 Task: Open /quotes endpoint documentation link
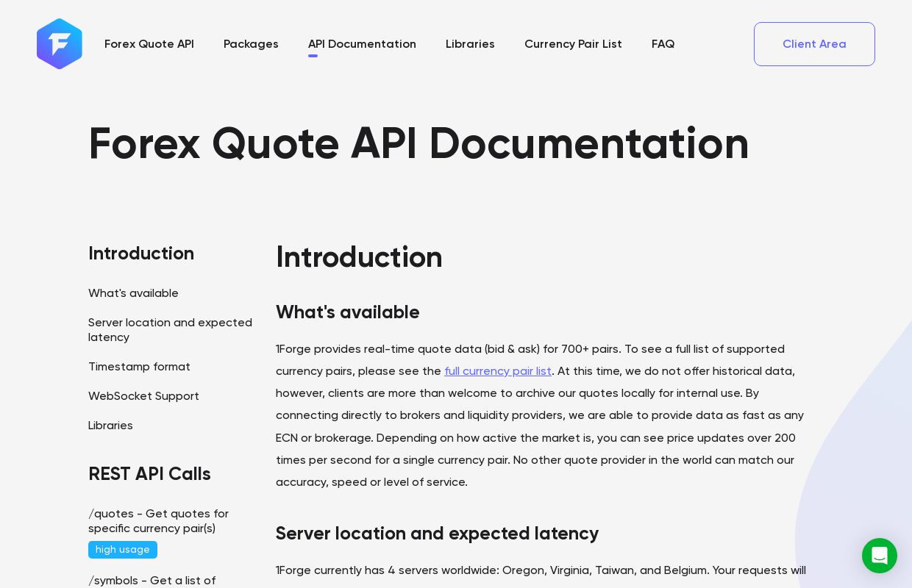[x=158, y=521]
